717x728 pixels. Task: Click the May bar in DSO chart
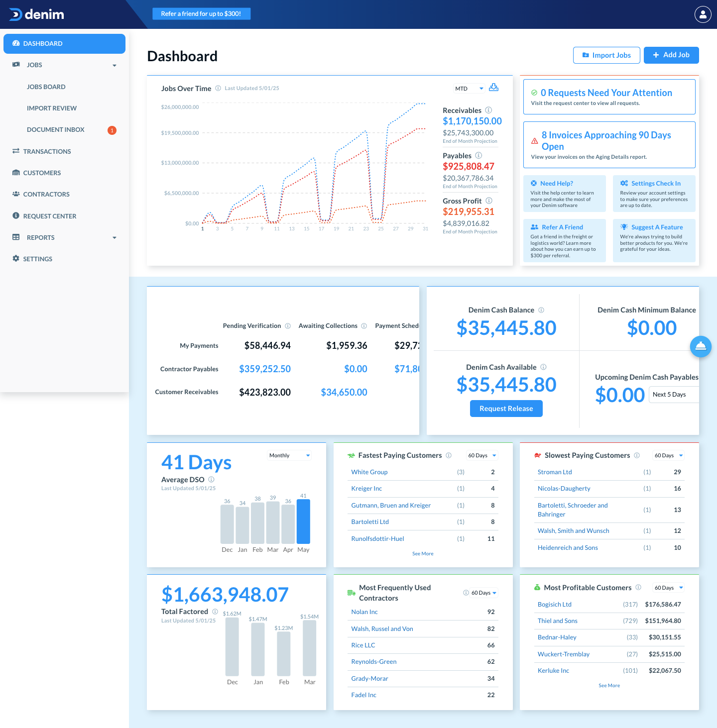(x=303, y=521)
